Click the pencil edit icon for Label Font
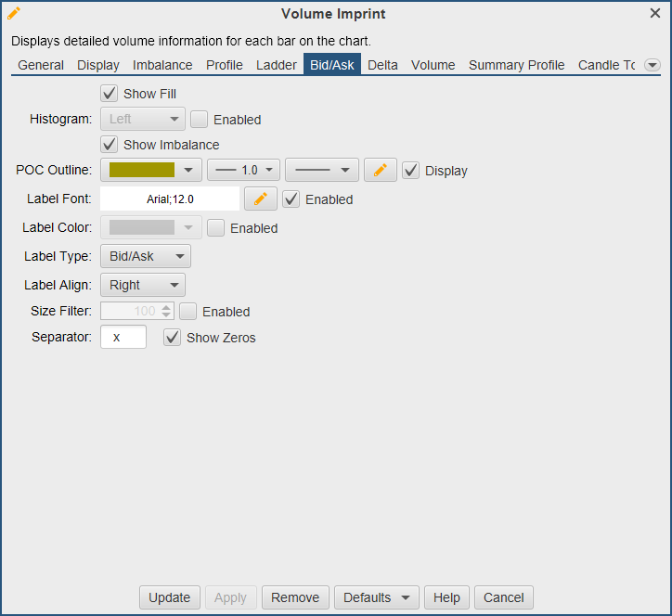 click(x=261, y=199)
